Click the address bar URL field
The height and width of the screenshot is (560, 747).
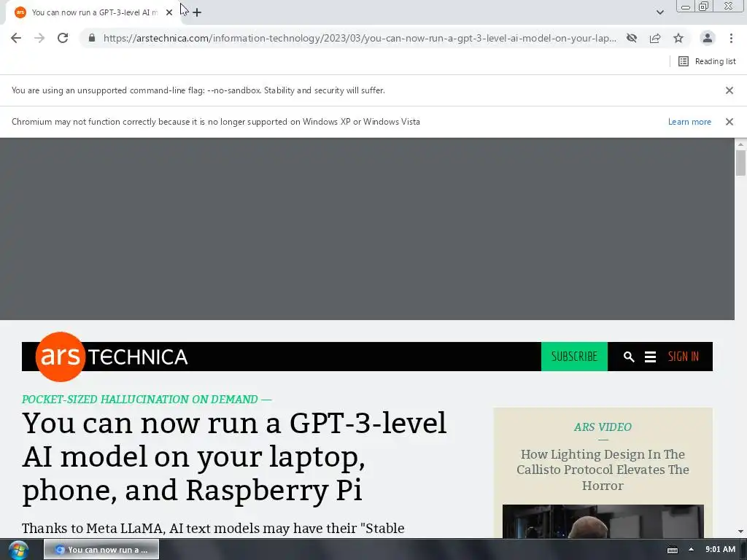click(x=360, y=38)
